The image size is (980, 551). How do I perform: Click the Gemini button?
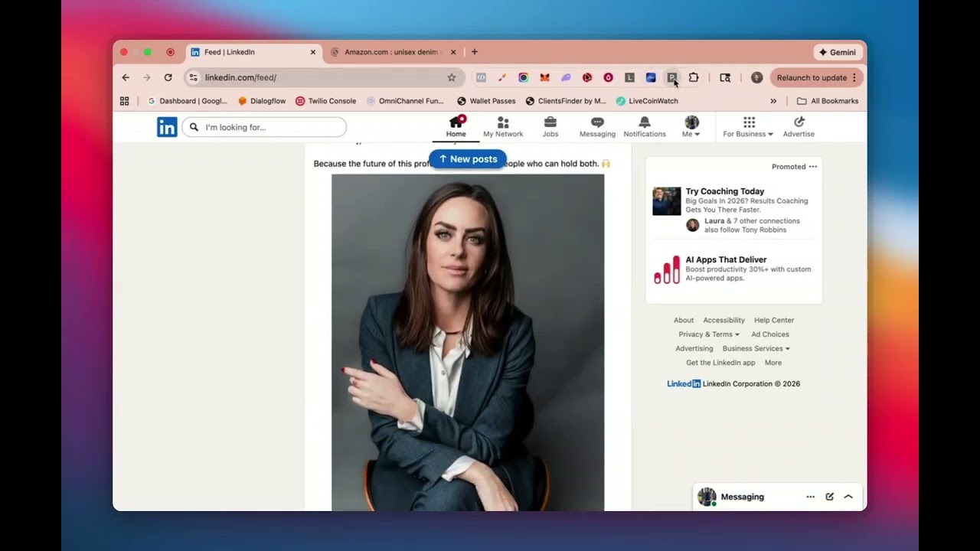(x=838, y=52)
